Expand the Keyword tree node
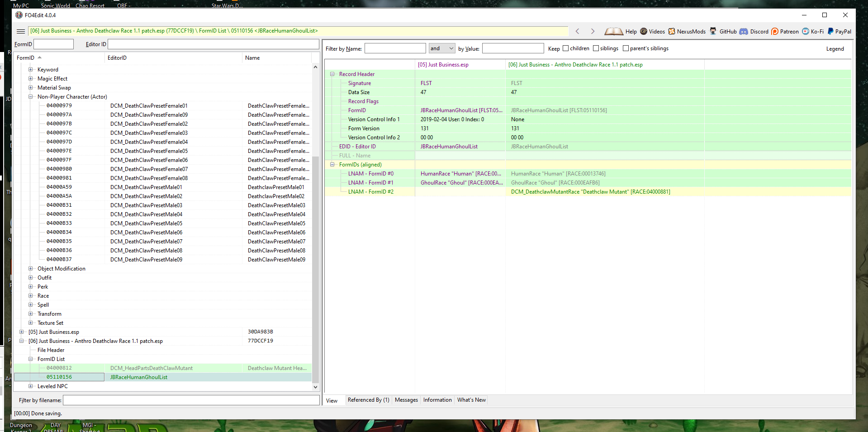 (x=31, y=70)
